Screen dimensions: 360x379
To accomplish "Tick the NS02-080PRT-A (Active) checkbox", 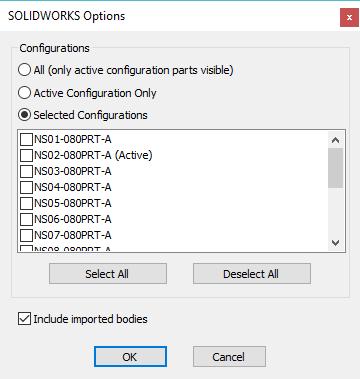I will [26, 155].
